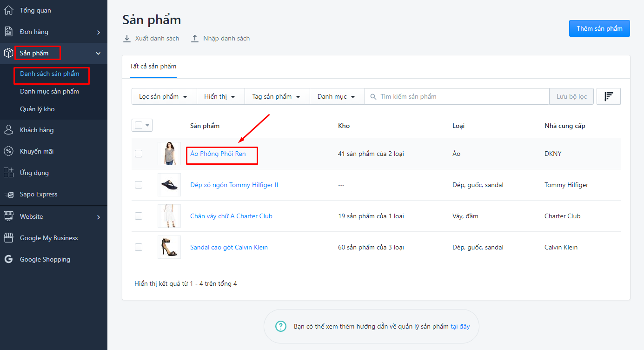The height and width of the screenshot is (350, 644).
Task: Click the tại đây guide link
Action: (x=460, y=326)
